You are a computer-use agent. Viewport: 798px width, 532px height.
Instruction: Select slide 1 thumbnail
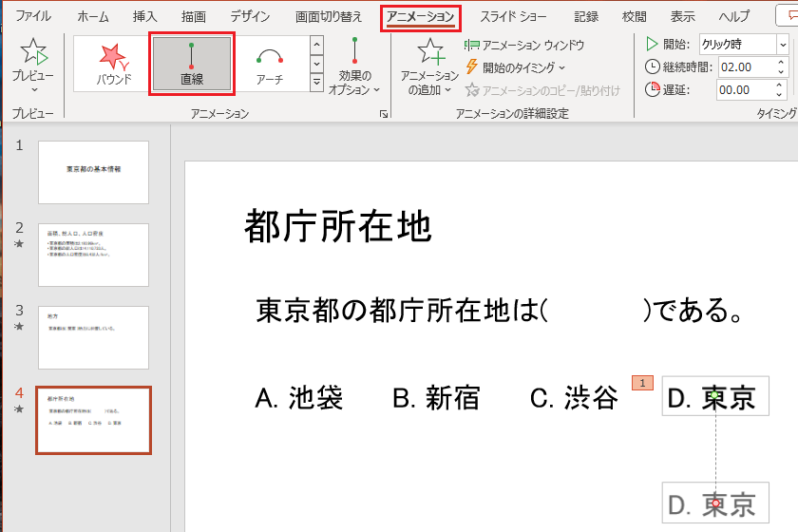pos(93,172)
